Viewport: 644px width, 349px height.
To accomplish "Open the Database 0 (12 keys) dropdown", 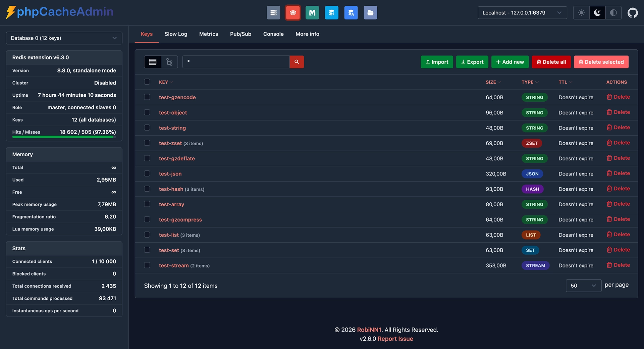I will point(64,38).
